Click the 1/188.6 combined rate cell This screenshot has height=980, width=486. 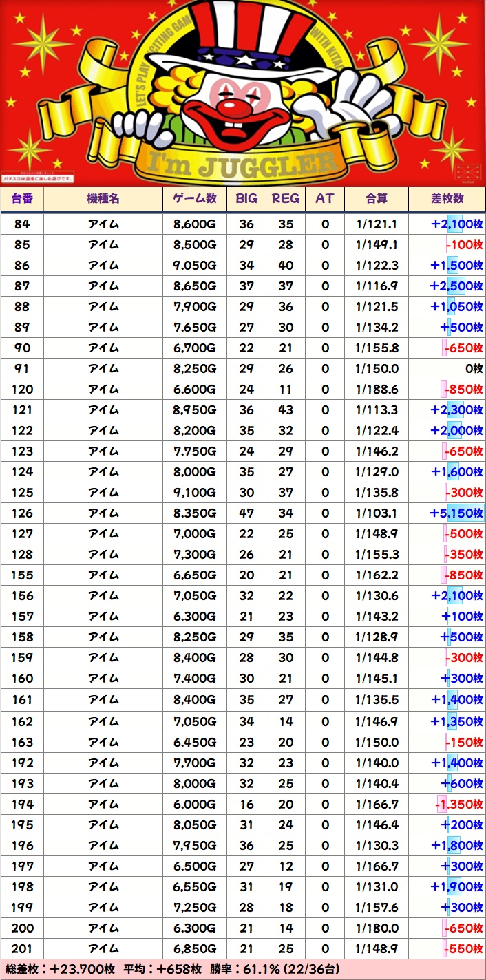click(377, 390)
